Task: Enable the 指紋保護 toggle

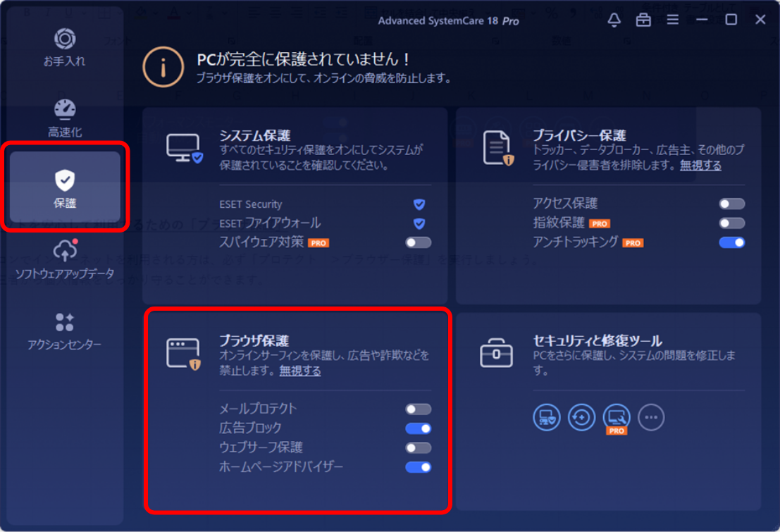Action: [x=732, y=223]
